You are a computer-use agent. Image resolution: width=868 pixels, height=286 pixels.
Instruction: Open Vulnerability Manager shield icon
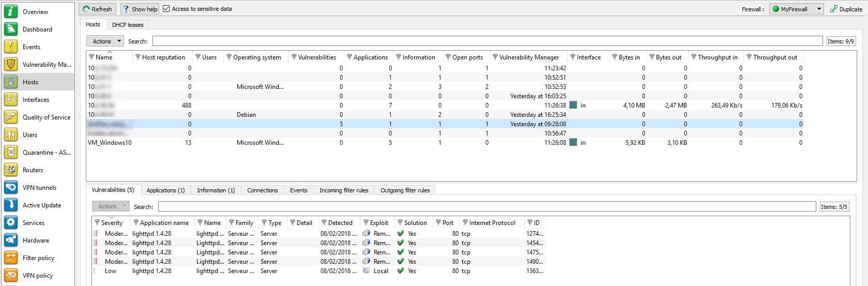point(11,65)
